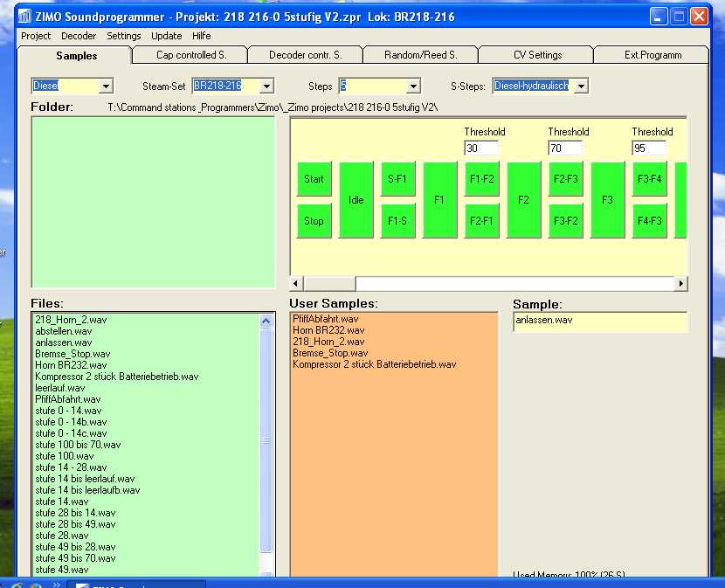Select Bremse_Stop.wav in Files list
Viewport: 725px width, 588px height.
72,354
